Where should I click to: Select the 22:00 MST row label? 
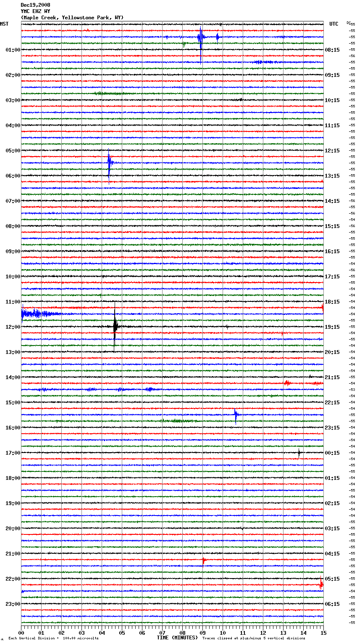point(13,579)
